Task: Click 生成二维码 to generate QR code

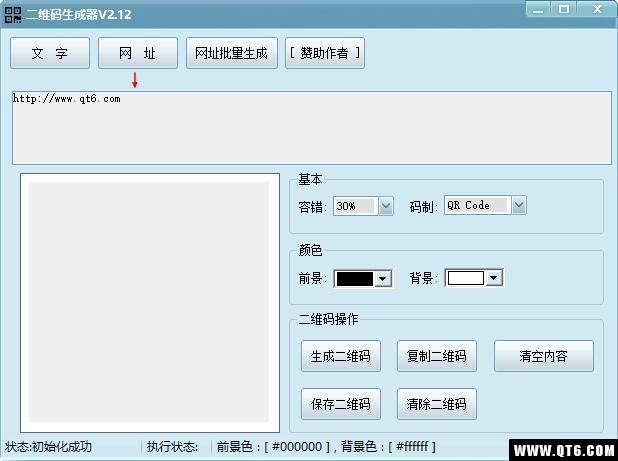Action: (341, 356)
